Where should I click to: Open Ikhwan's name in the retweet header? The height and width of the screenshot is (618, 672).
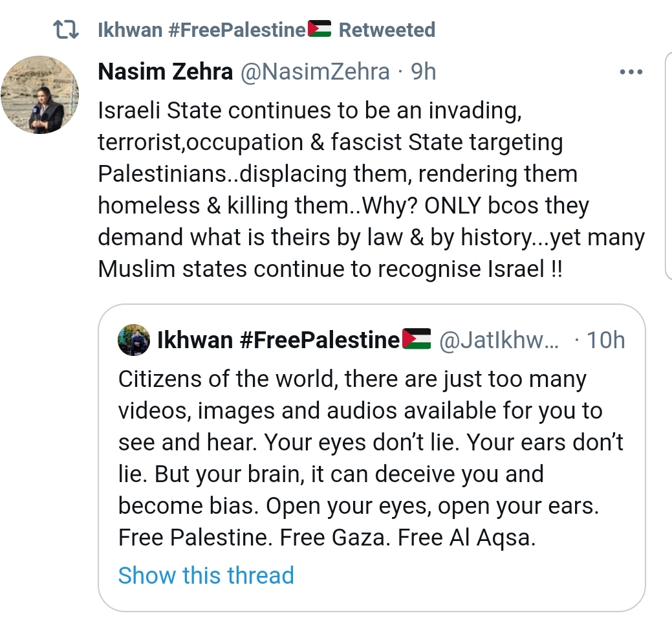[201, 30]
